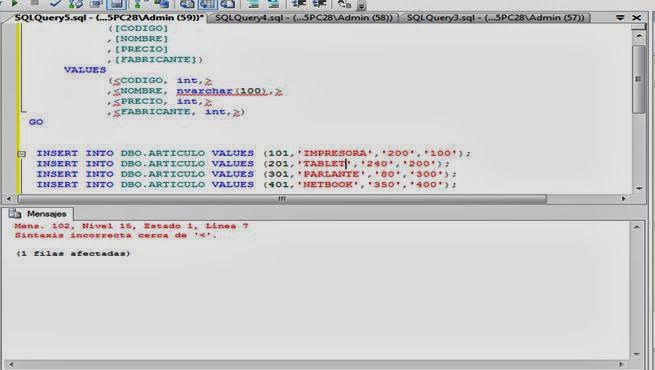Screen dimensions: 655x370
Task: Switch to the SQLQuery4.sql tab
Action: click(x=304, y=18)
